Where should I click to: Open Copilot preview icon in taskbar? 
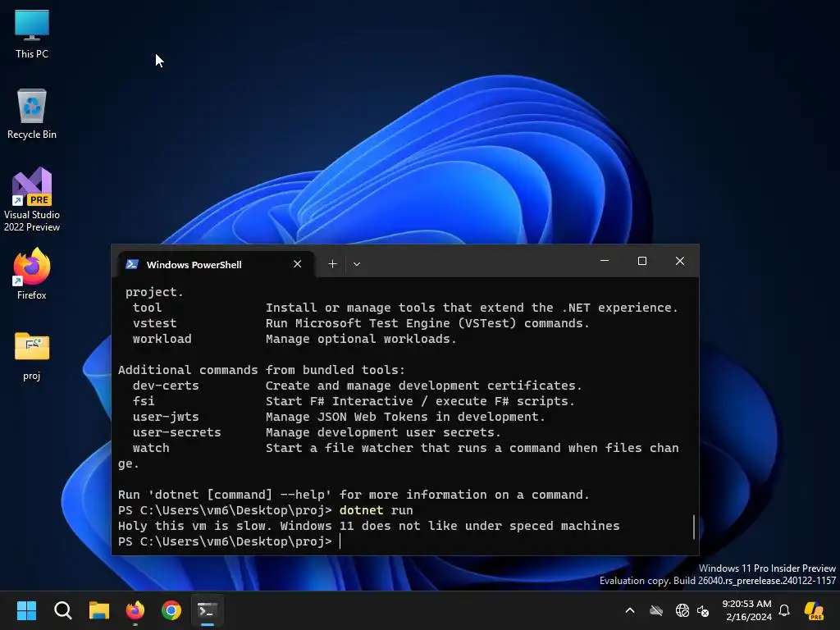pyautogui.click(x=814, y=610)
